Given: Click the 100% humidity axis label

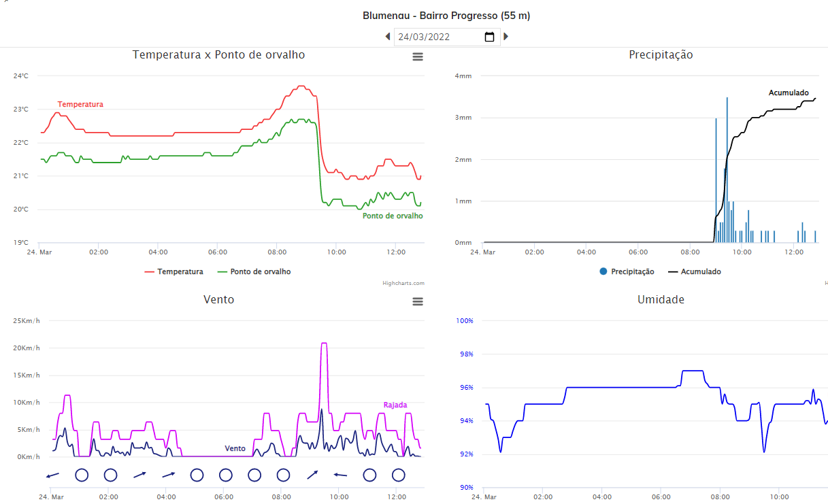Looking at the screenshot, I should tap(464, 320).
